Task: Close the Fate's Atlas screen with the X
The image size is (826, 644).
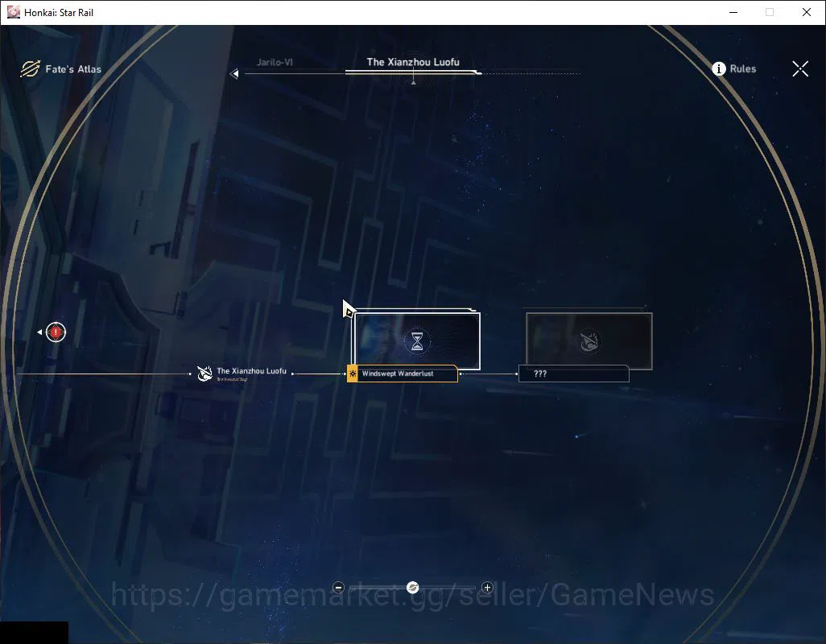Action: pos(799,69)
